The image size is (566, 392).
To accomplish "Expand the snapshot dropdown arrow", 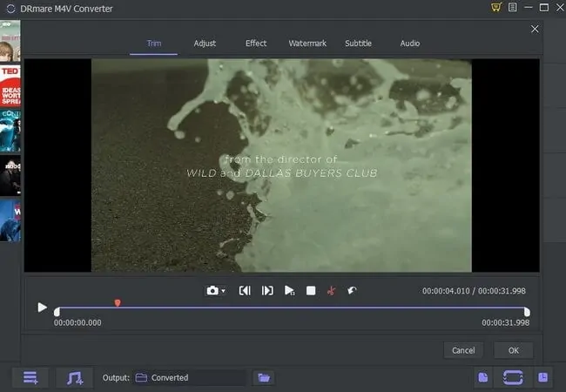I will [x=224, y=291].
